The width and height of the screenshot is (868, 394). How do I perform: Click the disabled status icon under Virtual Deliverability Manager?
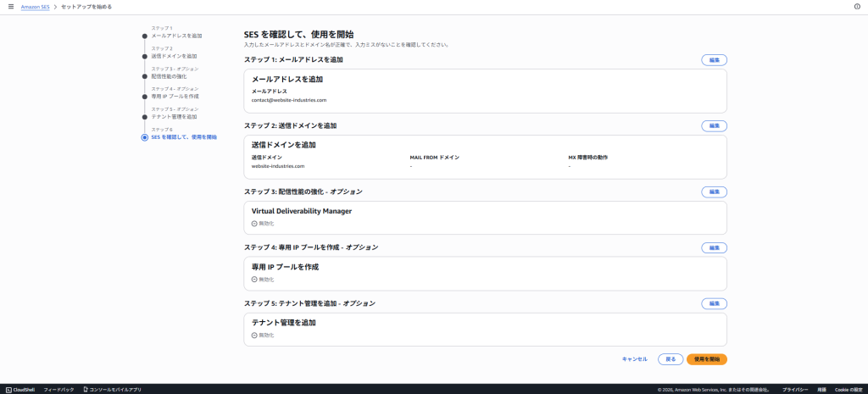coord(254,224)
